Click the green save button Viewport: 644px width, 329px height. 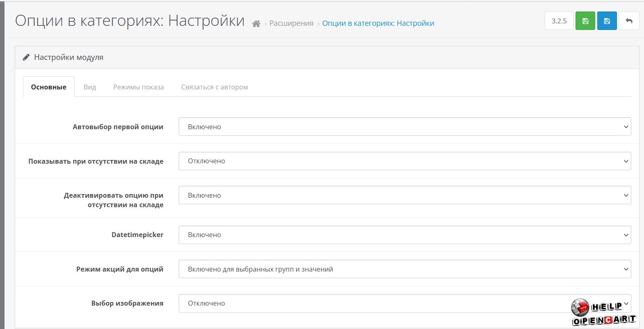coord(585,21)
